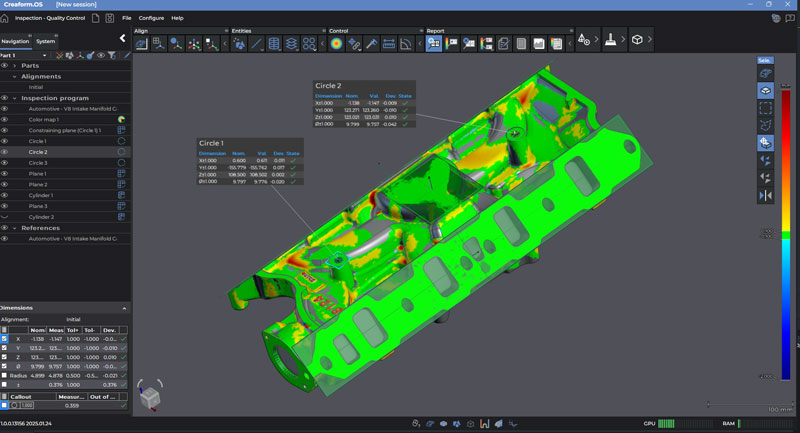Open the Configure menu
Screen dimensions: 800x433
151,18
